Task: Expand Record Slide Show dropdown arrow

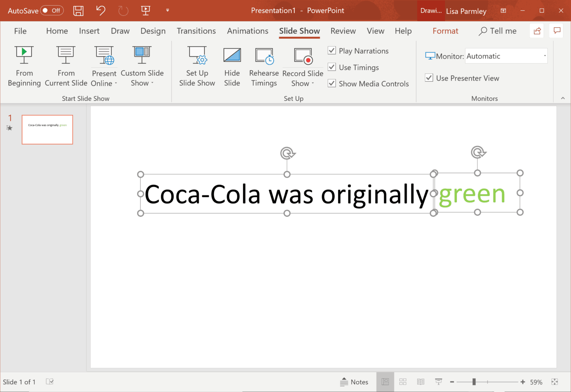Action: tap(313, 84)
